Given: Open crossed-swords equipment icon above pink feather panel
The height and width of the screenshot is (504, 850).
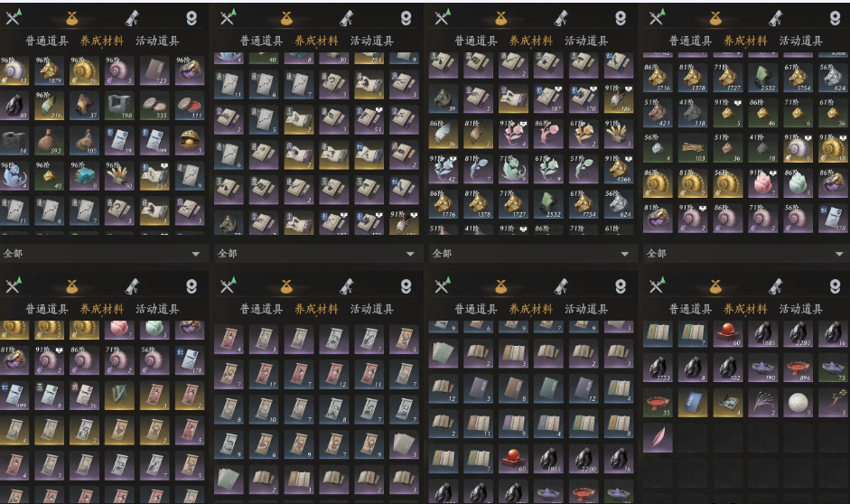Looking at the screenshot, I should (x=657, y=285).
